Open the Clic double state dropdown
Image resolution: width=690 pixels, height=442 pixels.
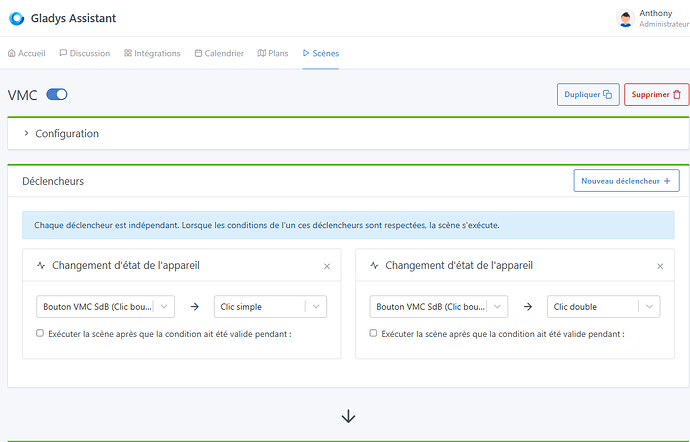point(603,307)
